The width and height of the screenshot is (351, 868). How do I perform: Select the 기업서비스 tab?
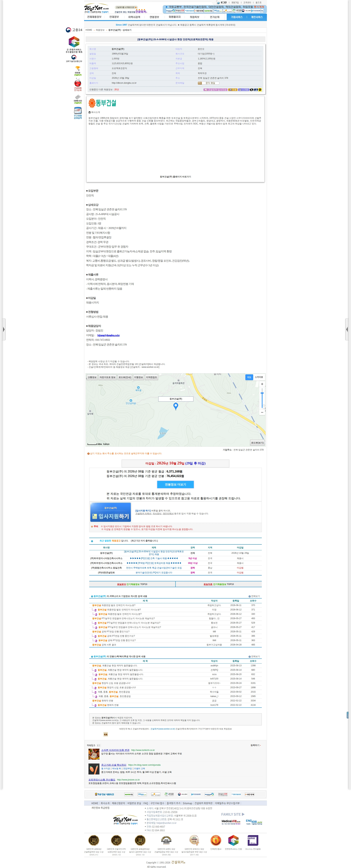point(236,17)
